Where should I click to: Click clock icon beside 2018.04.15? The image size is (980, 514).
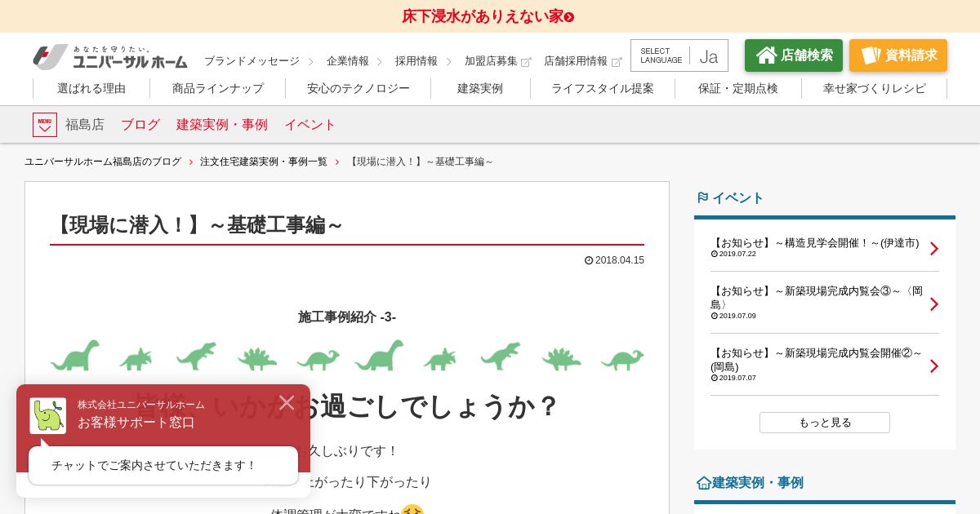coord(589,260)
